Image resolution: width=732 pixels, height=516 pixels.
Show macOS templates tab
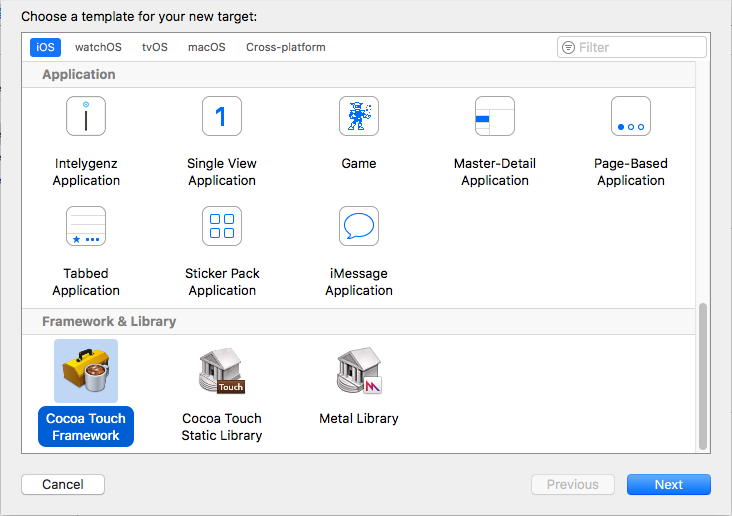pyautogui.click(x=206, y=47)
